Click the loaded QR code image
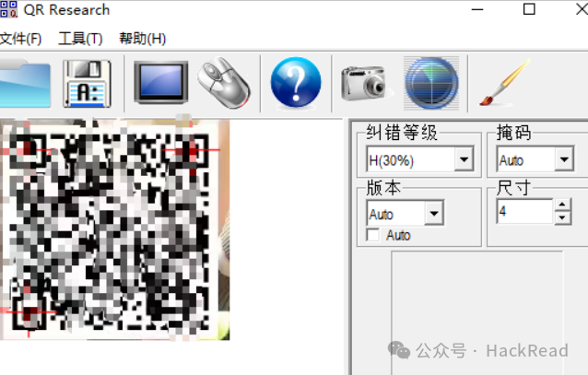 (x=115, y=229)
